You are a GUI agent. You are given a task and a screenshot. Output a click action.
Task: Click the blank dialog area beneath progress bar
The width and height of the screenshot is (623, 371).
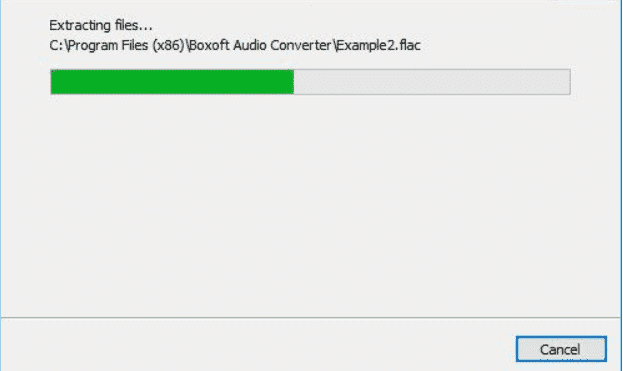[x=311, y=203]
